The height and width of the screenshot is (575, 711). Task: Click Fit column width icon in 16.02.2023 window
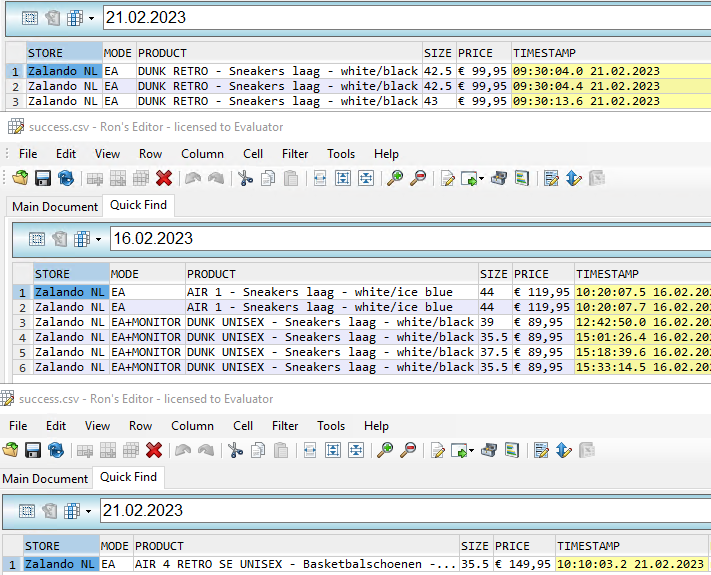pos(320,178)
